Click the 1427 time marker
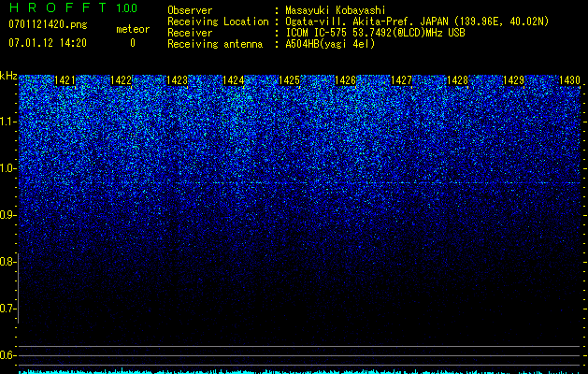Screen dimensions: 588x374 [401, 80]
